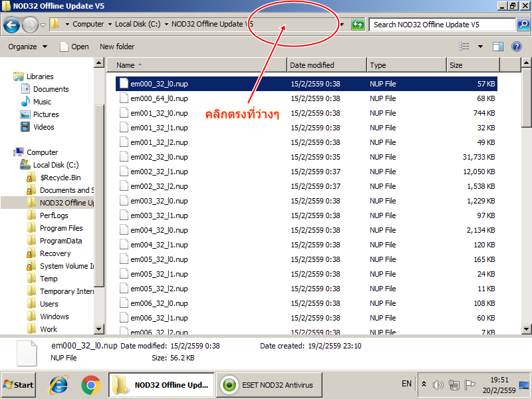Select the PerfLogs folder in tree
Image resolution: width=532 pixels, height=399 pixels.
tap(54, 215)
